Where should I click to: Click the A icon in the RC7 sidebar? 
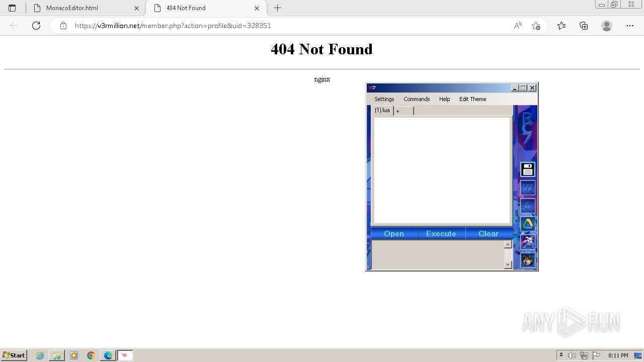tap(527, 206)
